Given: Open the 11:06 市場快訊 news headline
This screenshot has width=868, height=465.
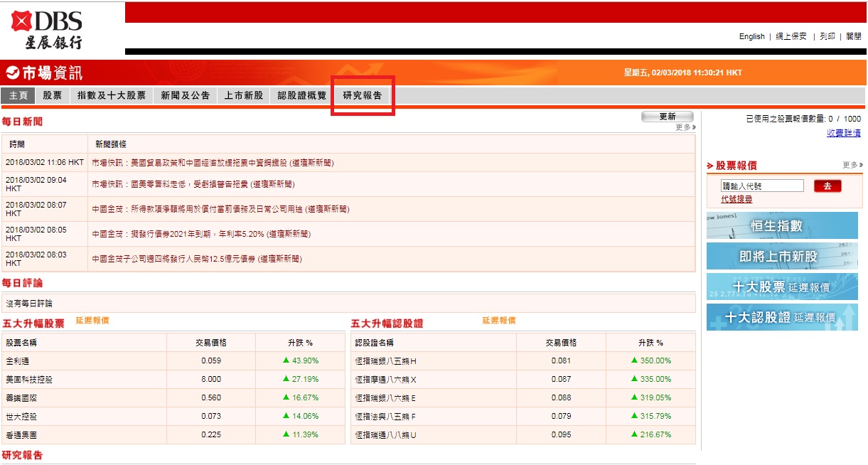Looking at the screenshot, I should coord(213,163).
